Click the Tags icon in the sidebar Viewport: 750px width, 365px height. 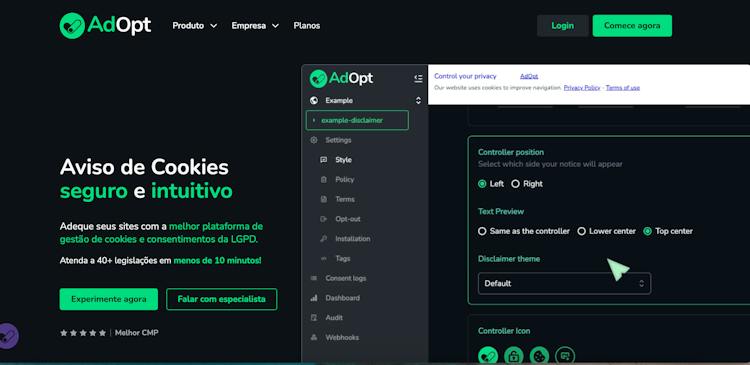[324, 258]
